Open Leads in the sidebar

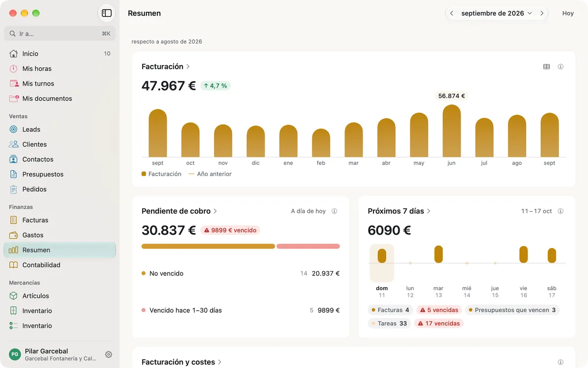point(60,129)
